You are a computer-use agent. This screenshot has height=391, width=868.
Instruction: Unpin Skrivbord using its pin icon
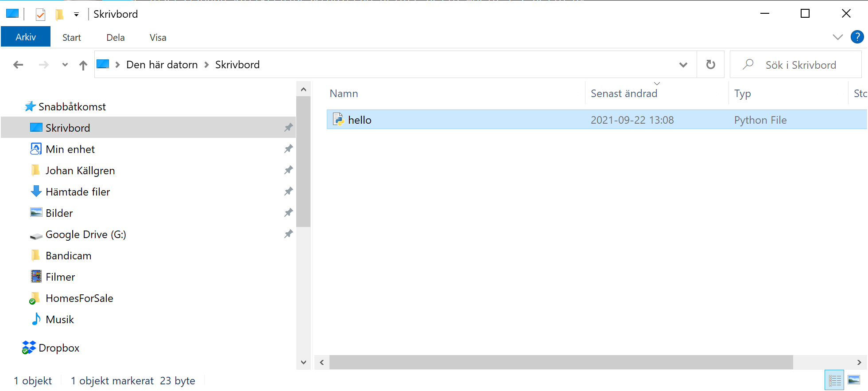click(288, 128)
